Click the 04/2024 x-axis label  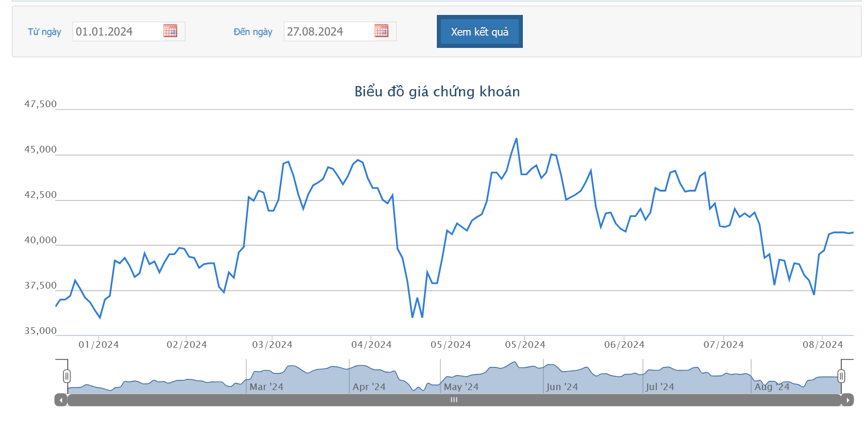371,345
